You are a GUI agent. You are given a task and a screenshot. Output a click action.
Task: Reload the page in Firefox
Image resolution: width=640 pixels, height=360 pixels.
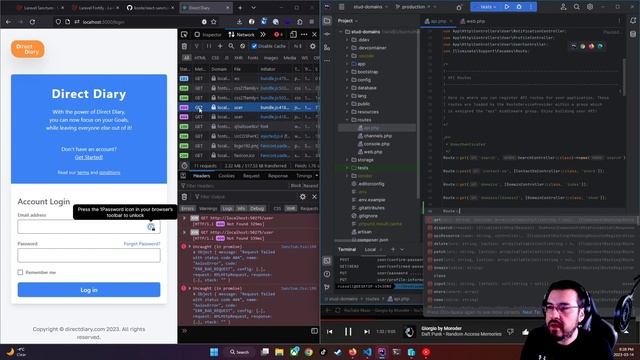coord(33,22)
